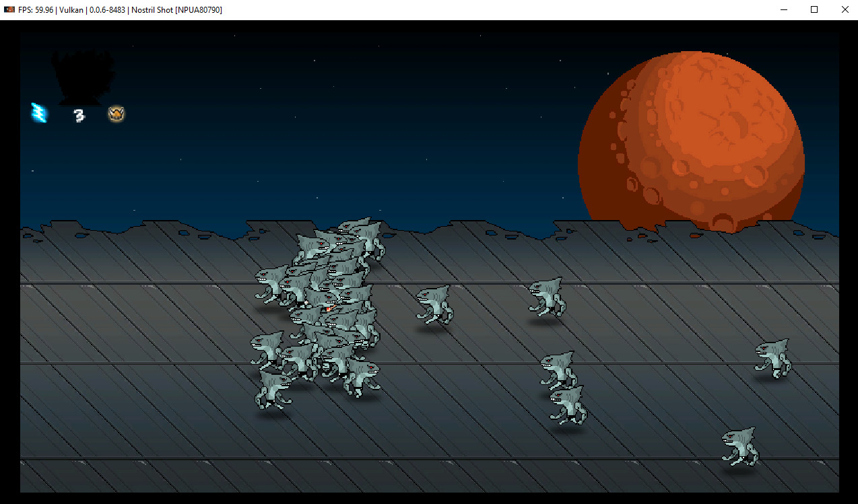Click the solitary shark below the red planet
Screen dimensions: 858x504
pyautogui.click(x=546, y=297)
